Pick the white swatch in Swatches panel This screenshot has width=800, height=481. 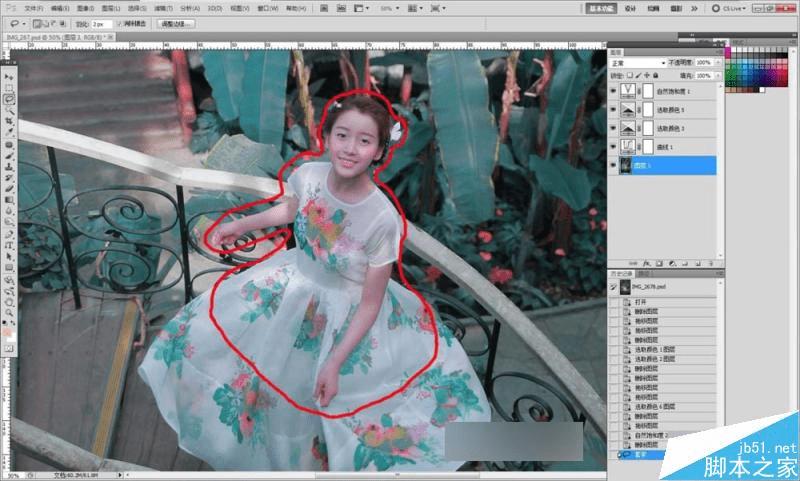(x=762, y=90)
